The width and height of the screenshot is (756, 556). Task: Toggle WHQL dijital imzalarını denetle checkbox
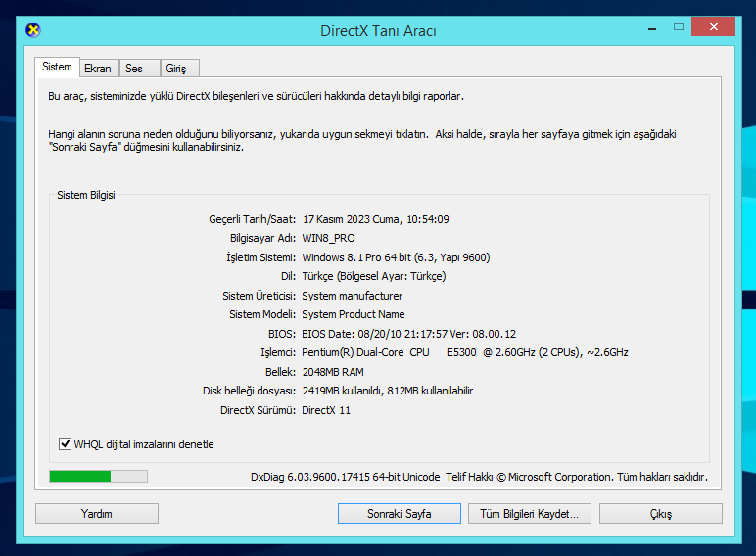[65, 443]
